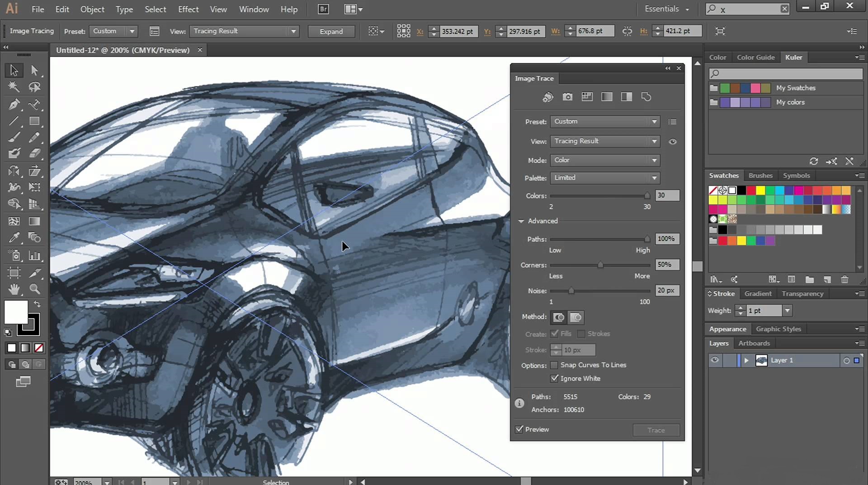Image resolution: width=868 pixels, height=485 pixels.
Task: Disable the Ignore White checkbox
Action: point(554,378)
